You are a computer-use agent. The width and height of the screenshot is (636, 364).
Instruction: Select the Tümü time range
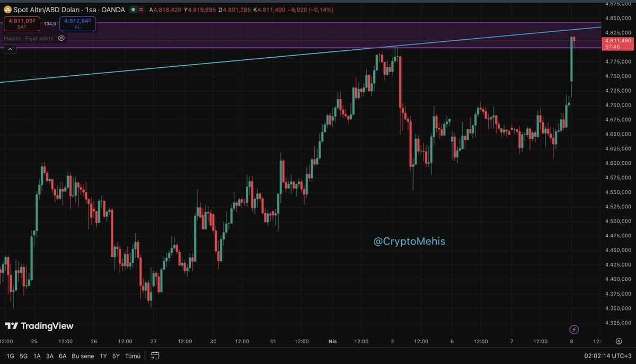click(132, 356)
